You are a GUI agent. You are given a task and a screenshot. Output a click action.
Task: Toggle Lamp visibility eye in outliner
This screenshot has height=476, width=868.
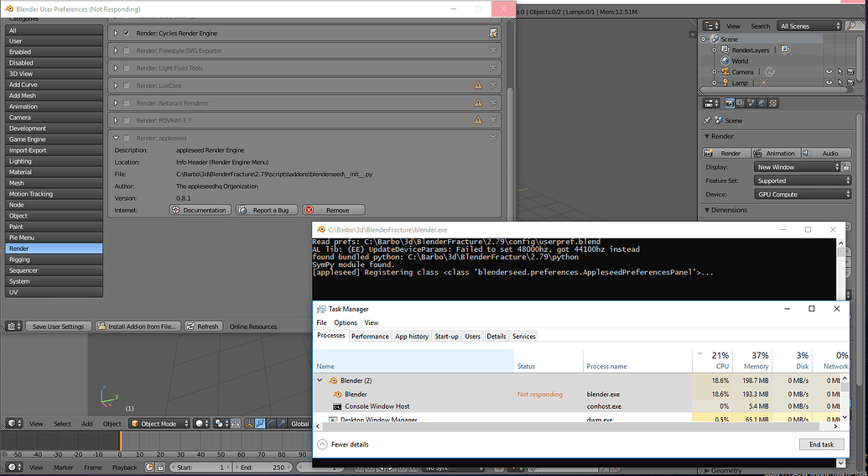pos(829,82)
